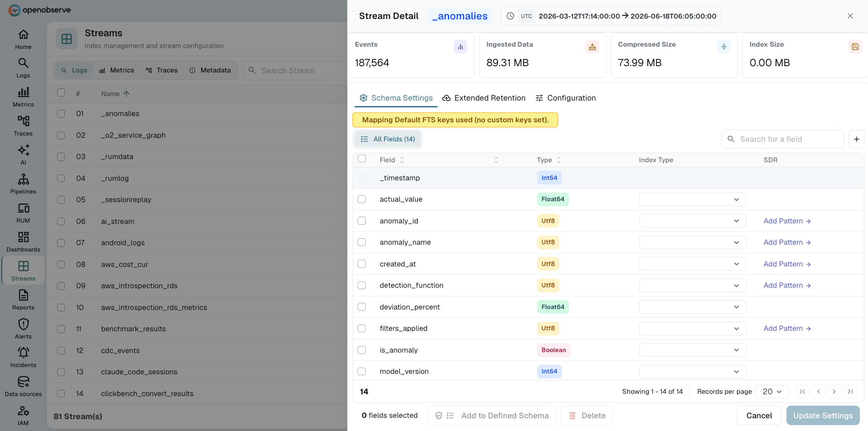Open the Configuration tab
The image size is (868, 431).
point(566,98)
